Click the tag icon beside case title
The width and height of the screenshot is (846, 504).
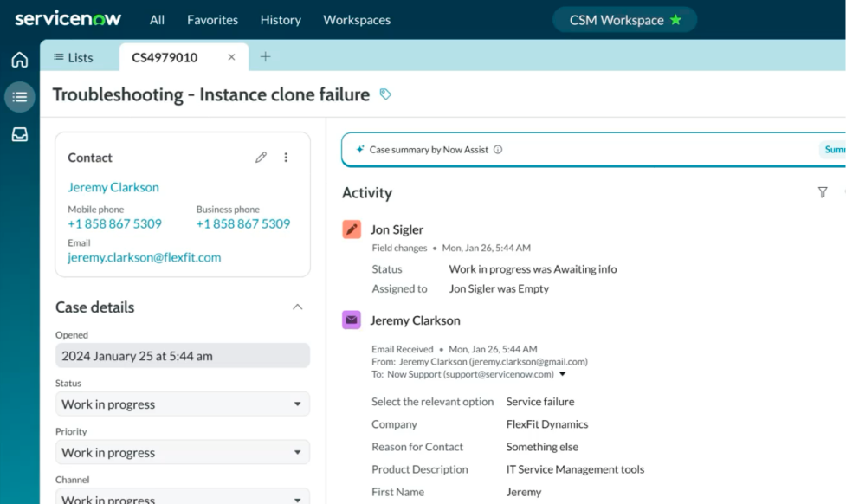tap(385, 94)
